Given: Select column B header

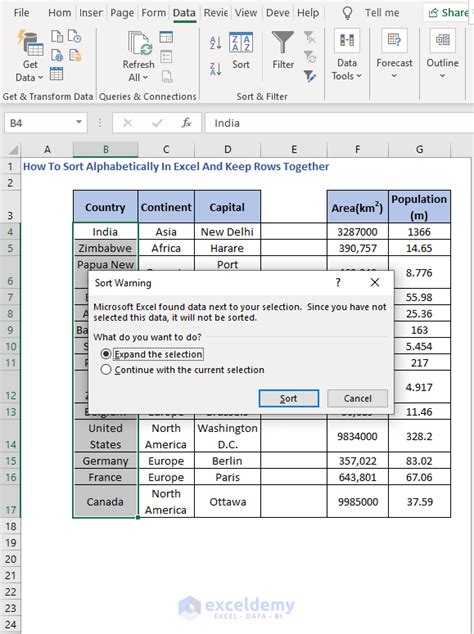Looking at the screenshot, I should [106, 150].
